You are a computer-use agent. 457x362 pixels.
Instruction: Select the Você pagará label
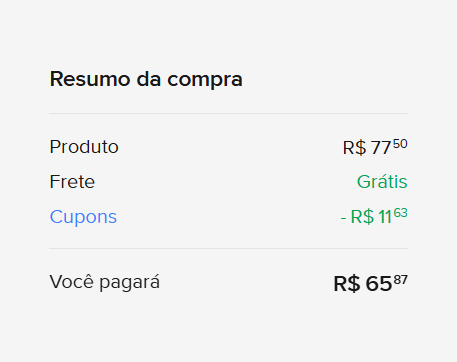tap(105, 283)
